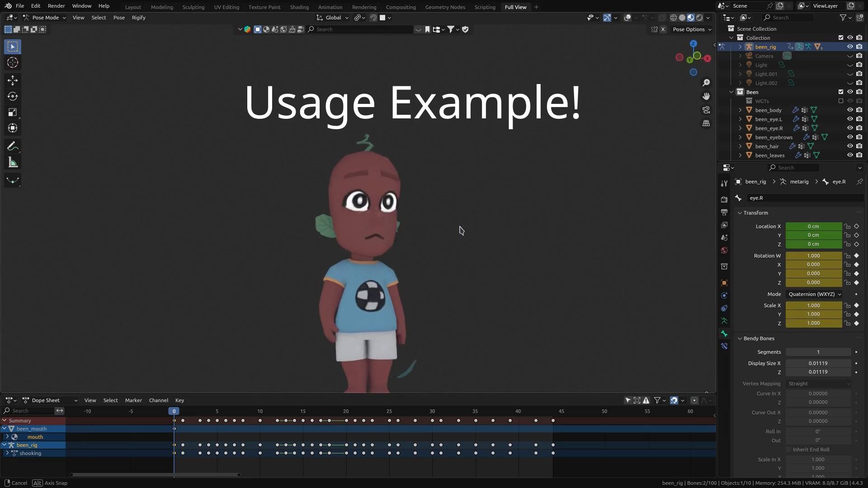Open the Pose Mode dropdown
Screen dimensions: 868x488
[45, 18]
